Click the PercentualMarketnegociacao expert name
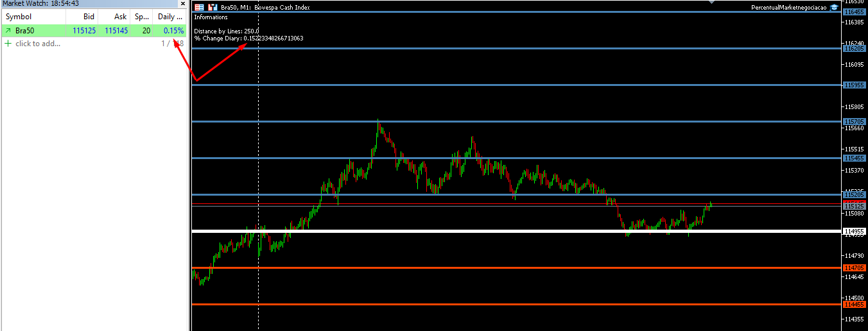Viewport: 868px width, 331px height. 790,7
